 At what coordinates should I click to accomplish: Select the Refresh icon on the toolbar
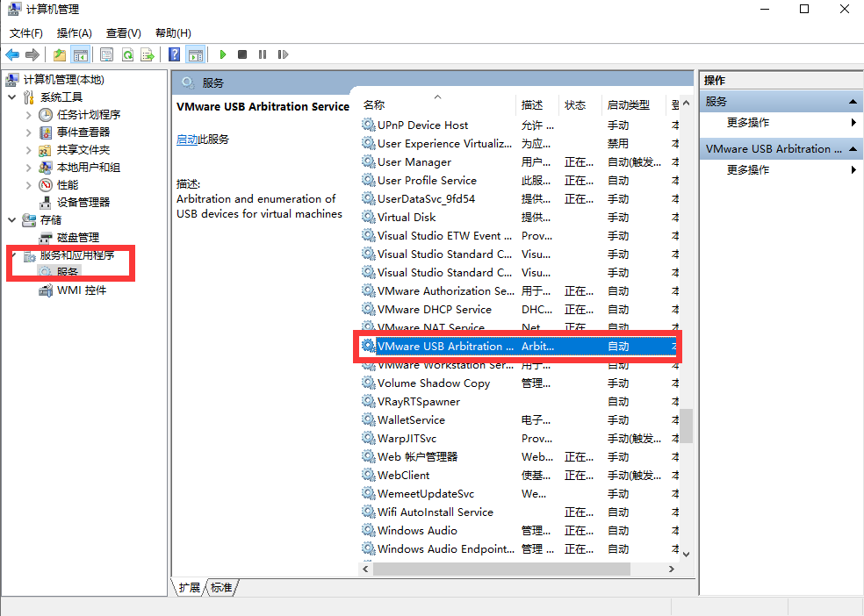pyautogui.click(x=128, y=54)
